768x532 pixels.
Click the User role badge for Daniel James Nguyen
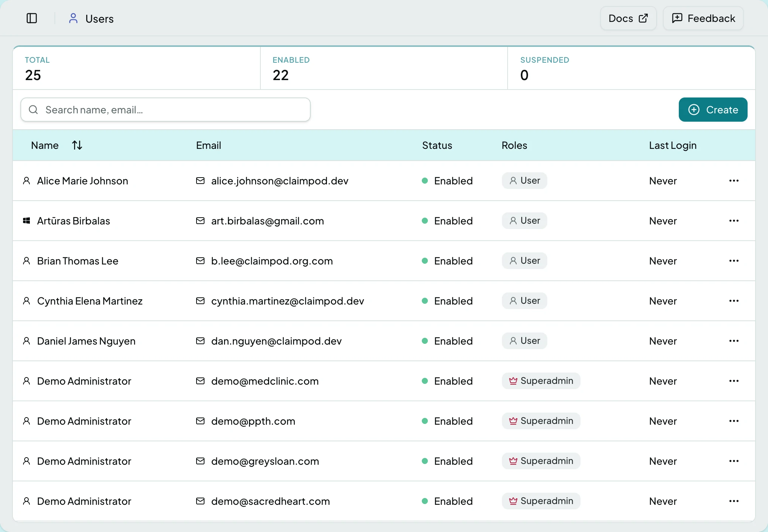pyautogui.click(x=524, y=341)
